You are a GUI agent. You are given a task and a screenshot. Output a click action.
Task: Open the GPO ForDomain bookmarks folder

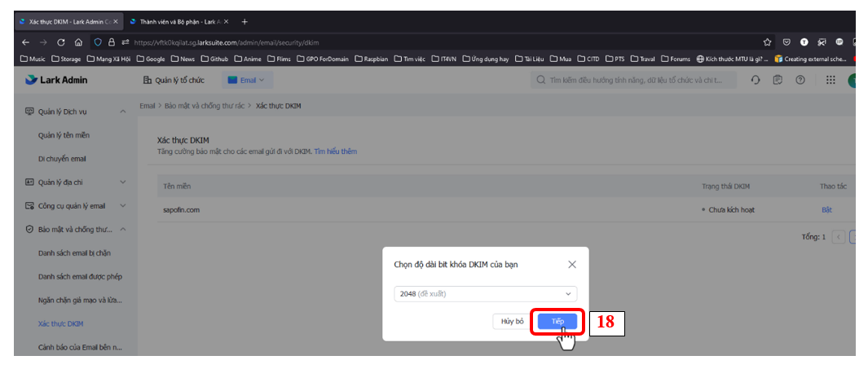coord(323,59)
